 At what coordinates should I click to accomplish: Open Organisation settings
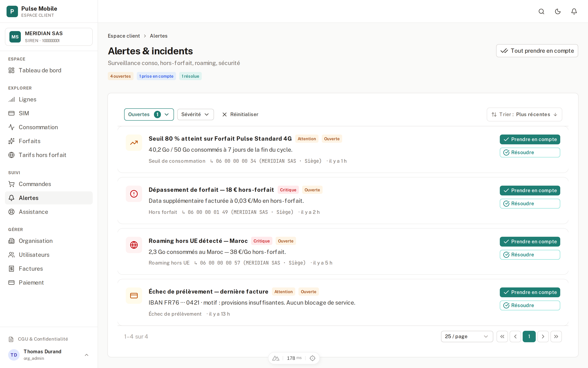coord(49,241)
